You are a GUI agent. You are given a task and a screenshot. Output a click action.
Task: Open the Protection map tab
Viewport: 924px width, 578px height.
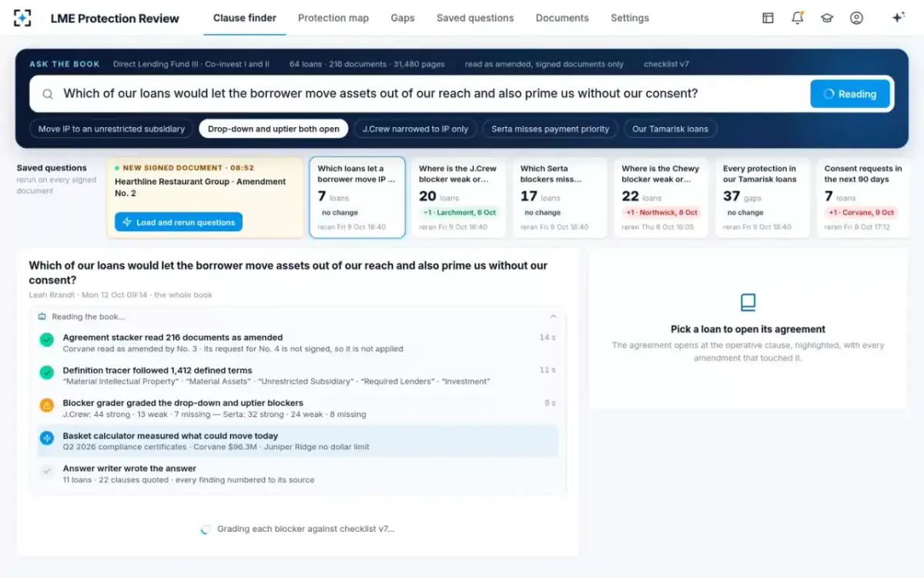click(x=333, y=18)
